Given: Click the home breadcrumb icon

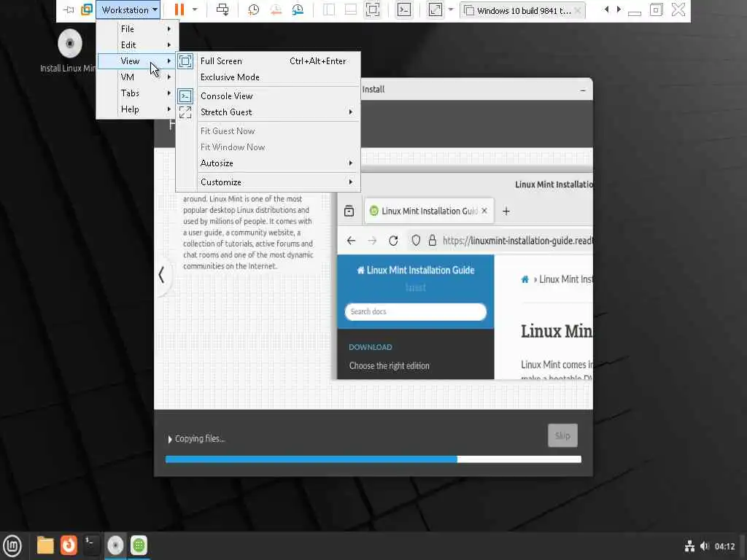Looking at the screenshot, I should tap(525, 279).
